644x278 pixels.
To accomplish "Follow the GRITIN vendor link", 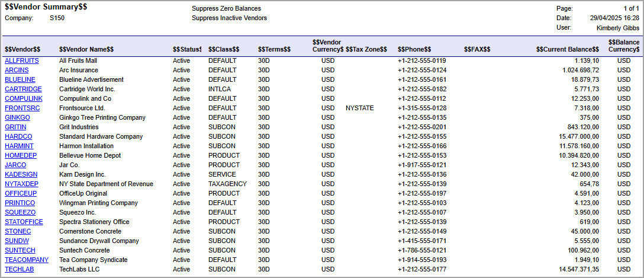I will point(15,127).
